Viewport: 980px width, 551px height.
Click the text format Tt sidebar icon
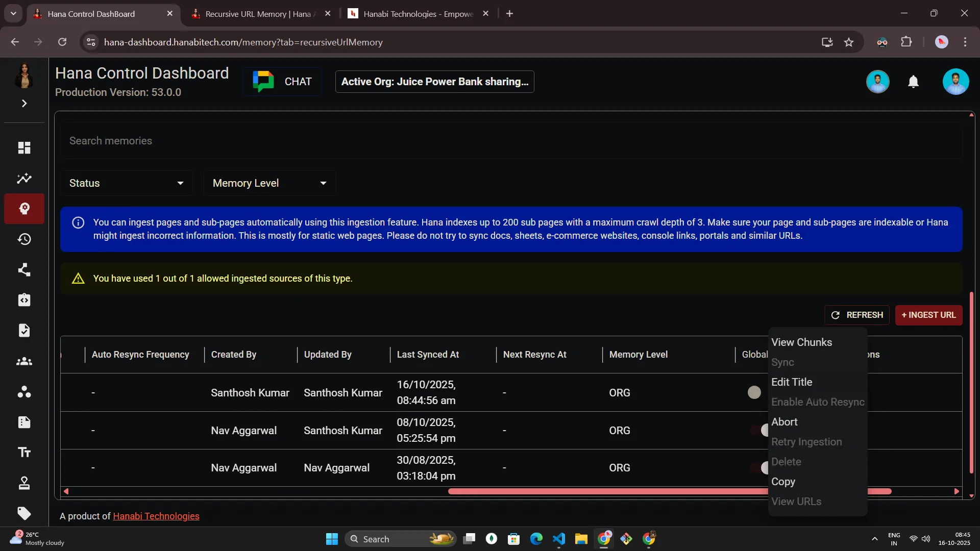tap(24, 453)
